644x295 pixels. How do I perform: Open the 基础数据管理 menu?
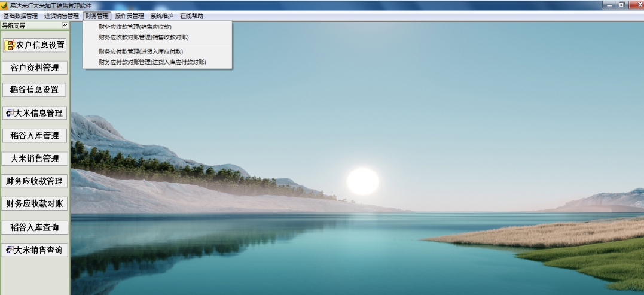(20, 16)
